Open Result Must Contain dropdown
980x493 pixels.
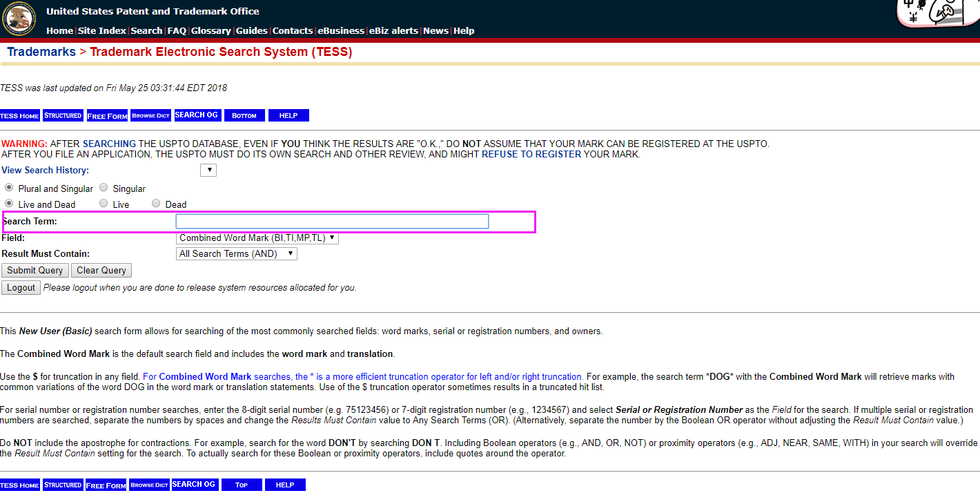point(237,253)
